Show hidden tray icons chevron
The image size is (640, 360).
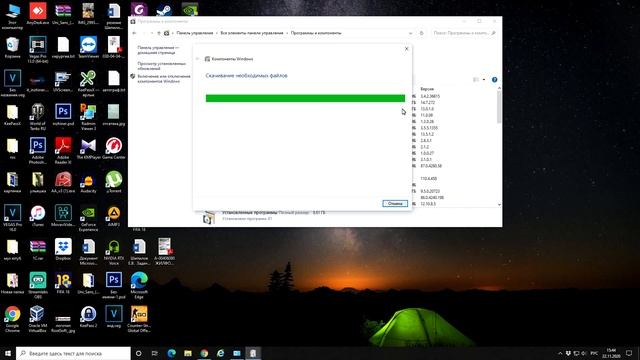(x=560, y=353)
